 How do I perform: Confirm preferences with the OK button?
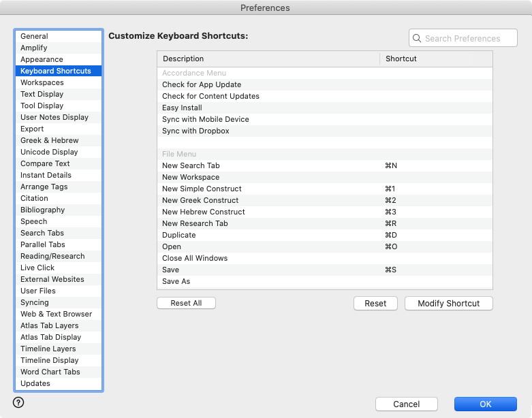pos(485,404)
